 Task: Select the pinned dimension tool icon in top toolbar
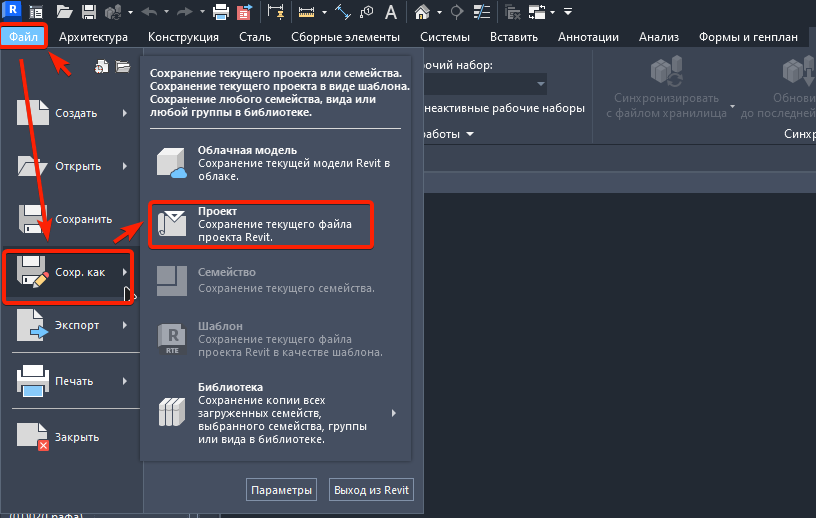275,11
